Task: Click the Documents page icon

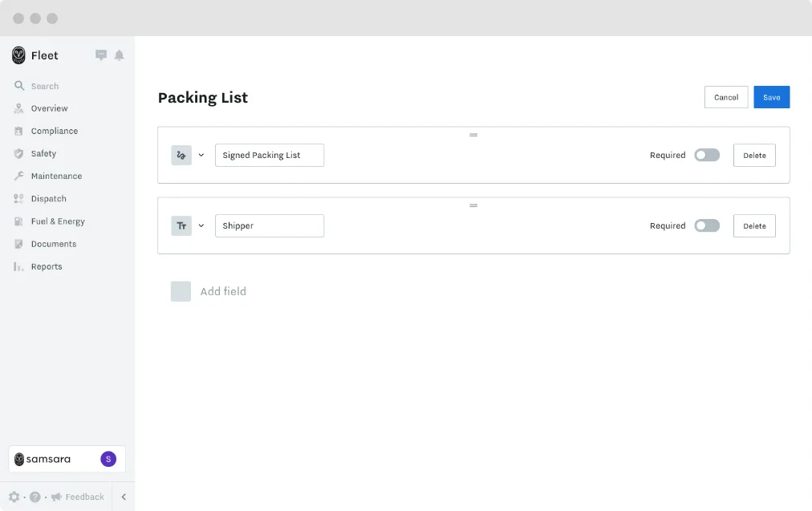Action: pos(18,244)
